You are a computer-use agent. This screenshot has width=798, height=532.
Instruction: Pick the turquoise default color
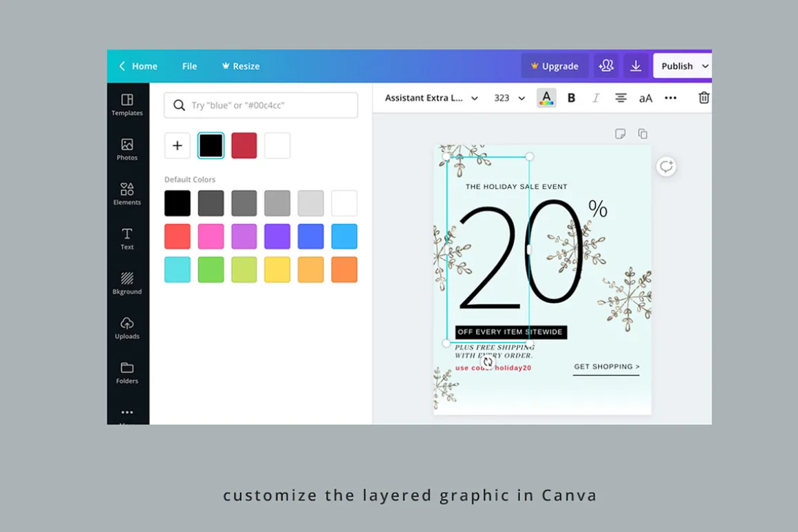click(x=177, y=269)
